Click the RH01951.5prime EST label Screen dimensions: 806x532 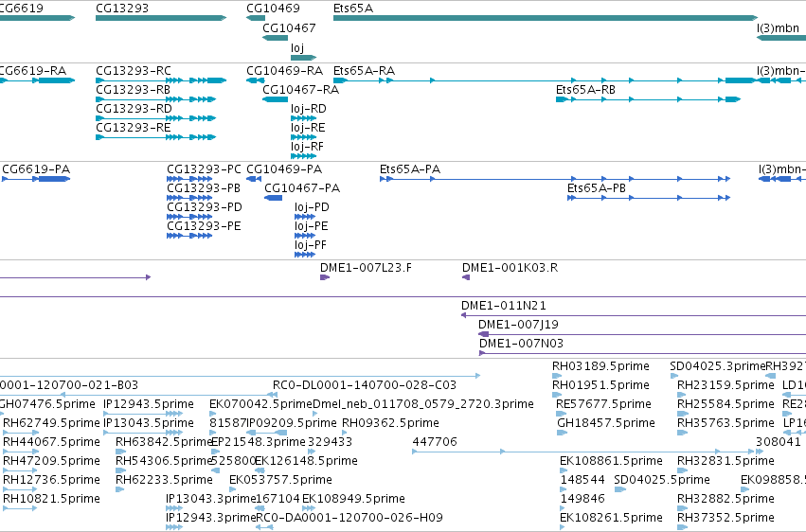click(x=600, y=385)
